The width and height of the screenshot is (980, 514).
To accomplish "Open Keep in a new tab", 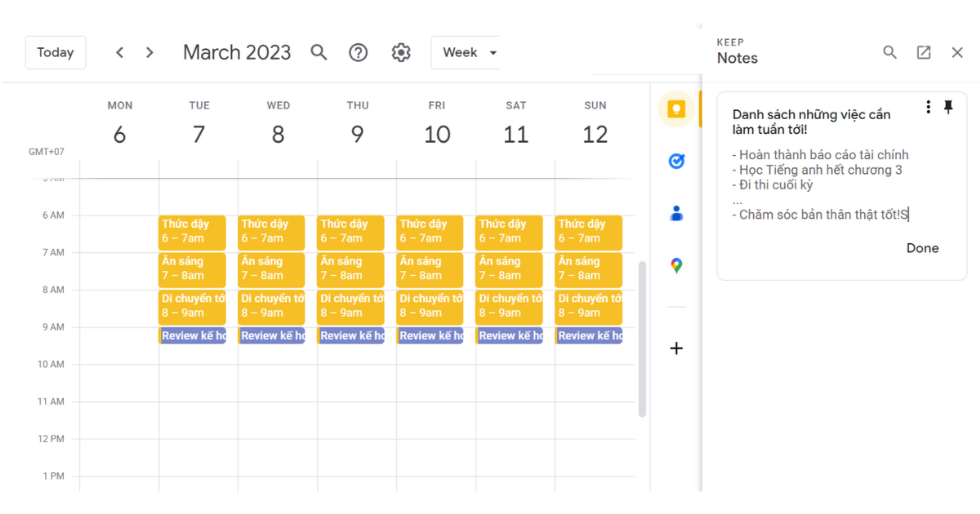I will coord(924,52).
